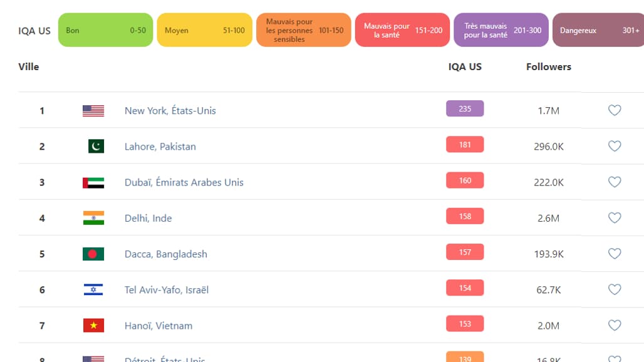Click the purple 235 IQA badge
Image resolution: width=644 pixels, height=362 pixels.
(x=465, y=109)
